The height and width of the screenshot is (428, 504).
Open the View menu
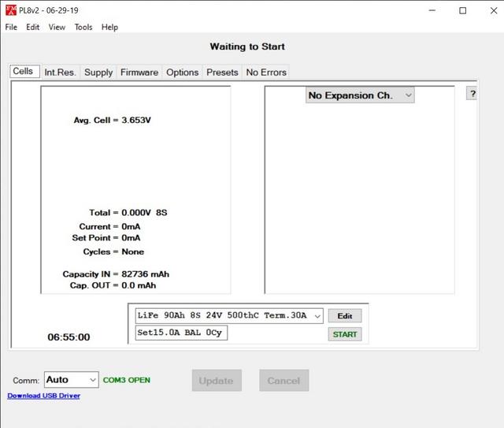57,27
